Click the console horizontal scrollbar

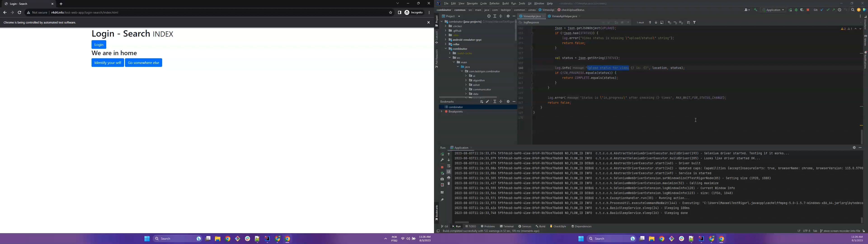[462, 223]
